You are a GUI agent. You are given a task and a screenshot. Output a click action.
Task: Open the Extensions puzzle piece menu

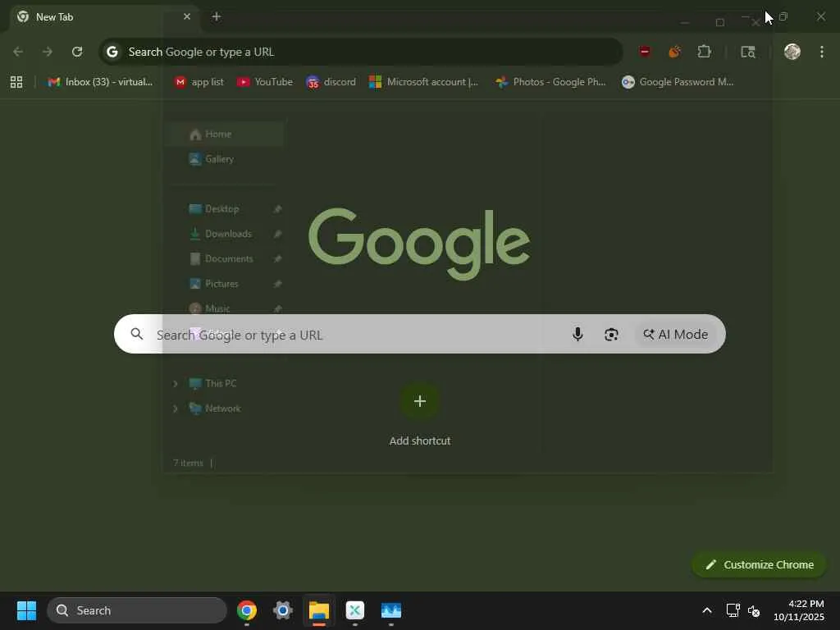tap(705, 52)
